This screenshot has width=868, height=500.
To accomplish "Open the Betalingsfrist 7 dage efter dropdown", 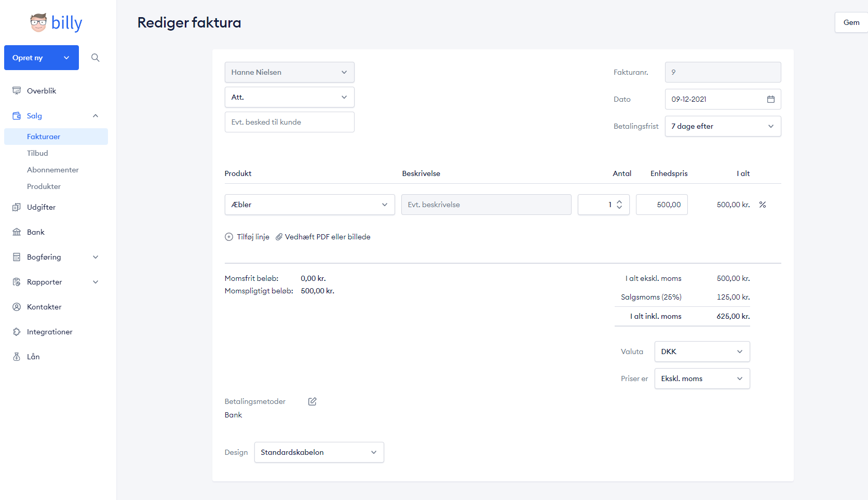I will click(x=723, y=126).
